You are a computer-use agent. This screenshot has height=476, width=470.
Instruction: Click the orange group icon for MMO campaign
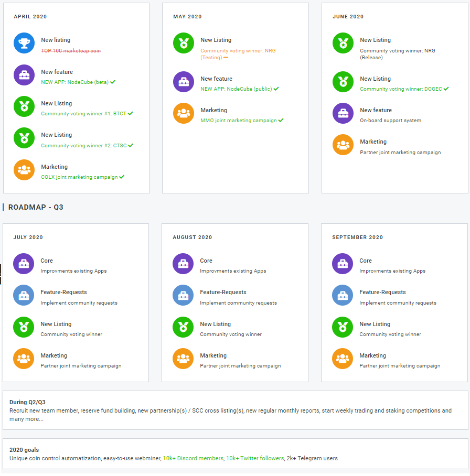pos(184,113)
